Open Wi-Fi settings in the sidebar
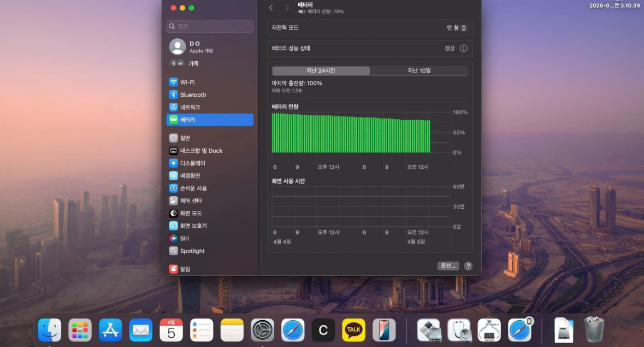 187,82
